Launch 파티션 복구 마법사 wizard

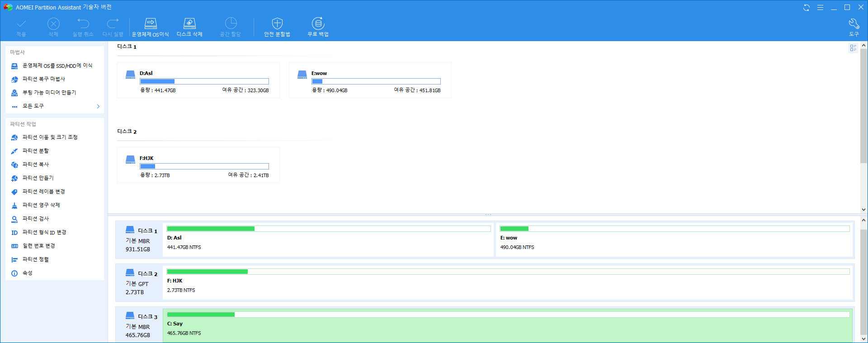coord(54,79)
